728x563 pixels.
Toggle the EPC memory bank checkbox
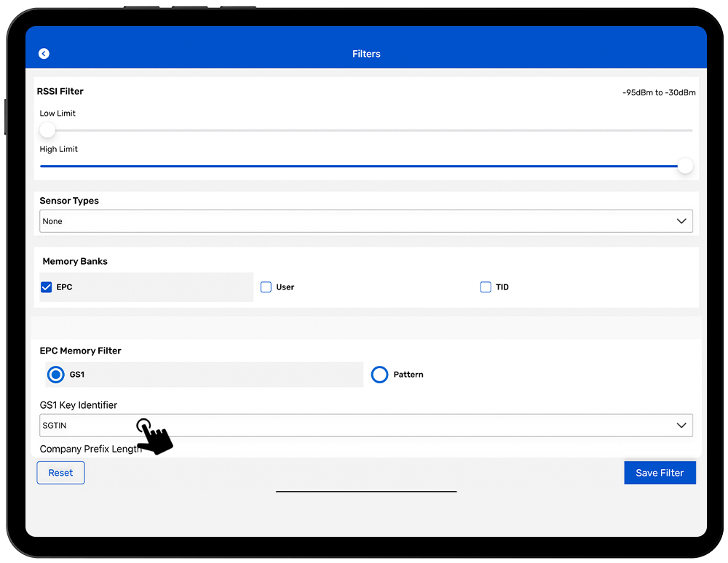click(47, 287)
